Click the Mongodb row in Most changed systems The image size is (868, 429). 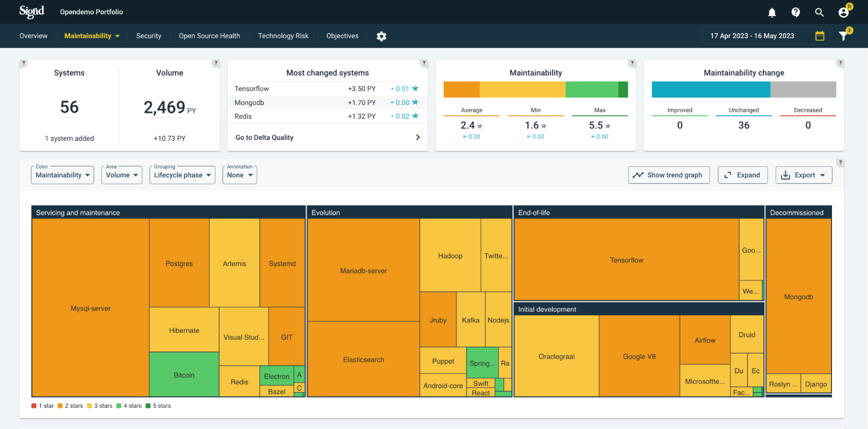327,103
